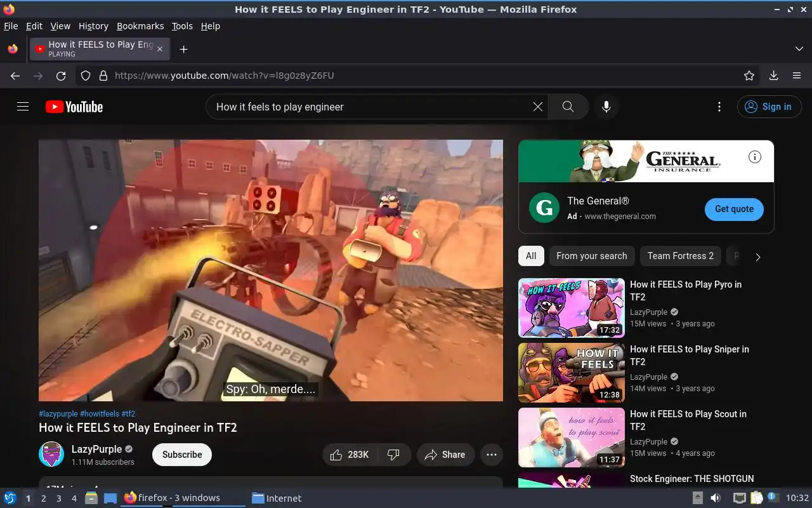Open the Tools menu
812x508 pixels.
(182, 26)
